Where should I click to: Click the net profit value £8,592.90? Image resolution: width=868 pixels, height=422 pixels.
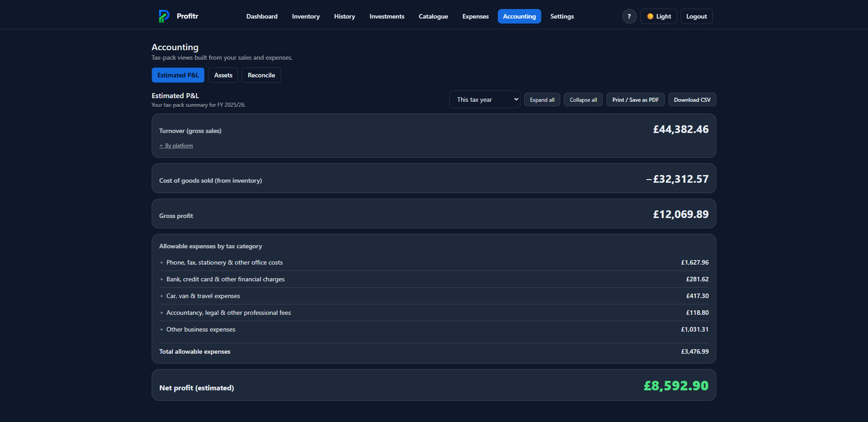click(x=676, y=386)
